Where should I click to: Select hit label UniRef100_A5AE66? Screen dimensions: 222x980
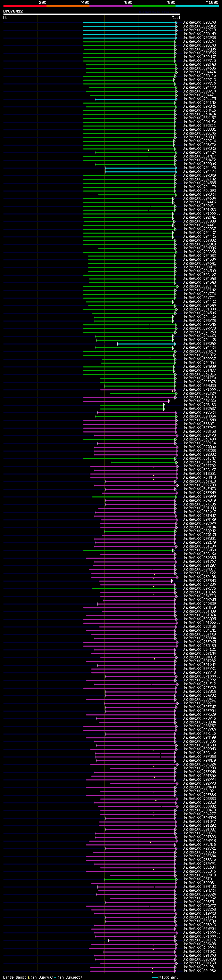coord(199,53)
